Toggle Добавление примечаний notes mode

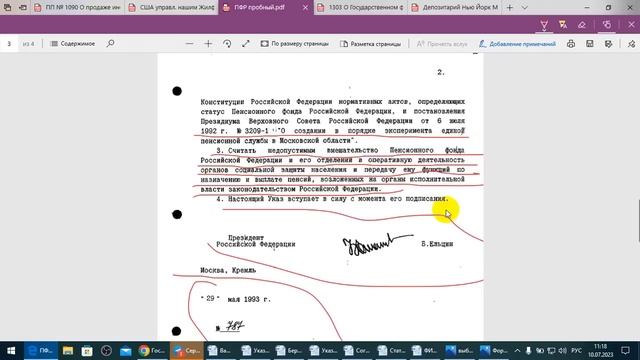click(517, 43)
